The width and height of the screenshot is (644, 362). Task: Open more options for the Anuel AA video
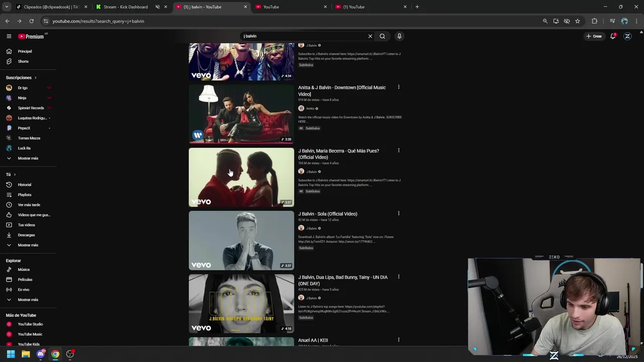point(398,339)
